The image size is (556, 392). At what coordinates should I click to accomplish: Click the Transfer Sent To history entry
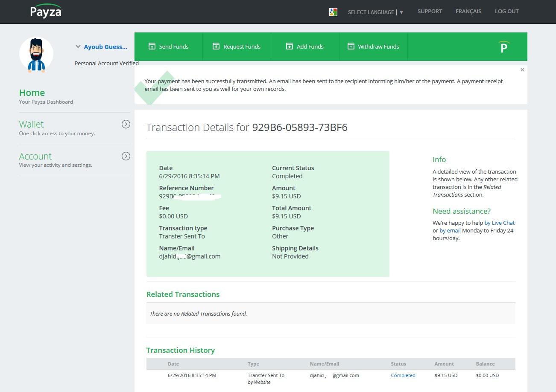pyautogui.click(x=266, y=375)
